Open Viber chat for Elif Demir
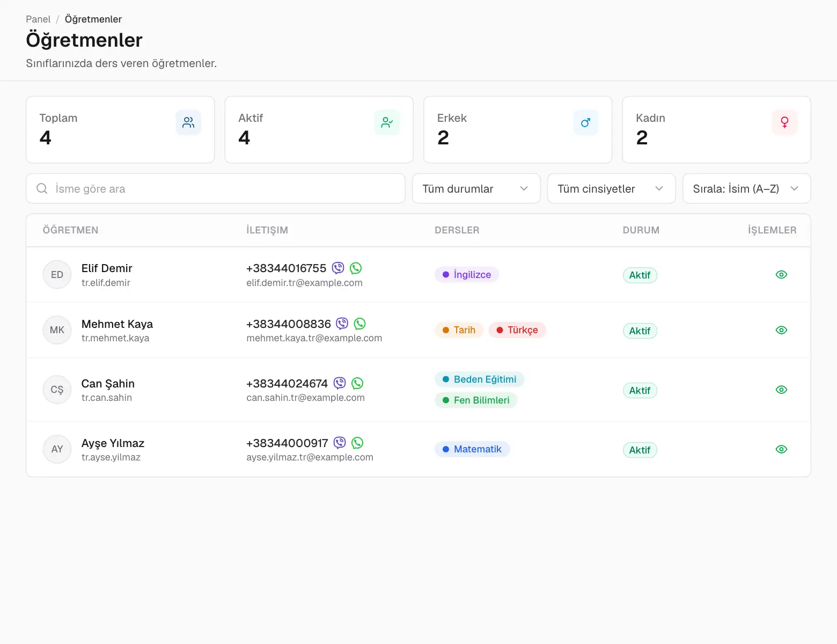The image size is (837, 644). click(x=338, y=268)
